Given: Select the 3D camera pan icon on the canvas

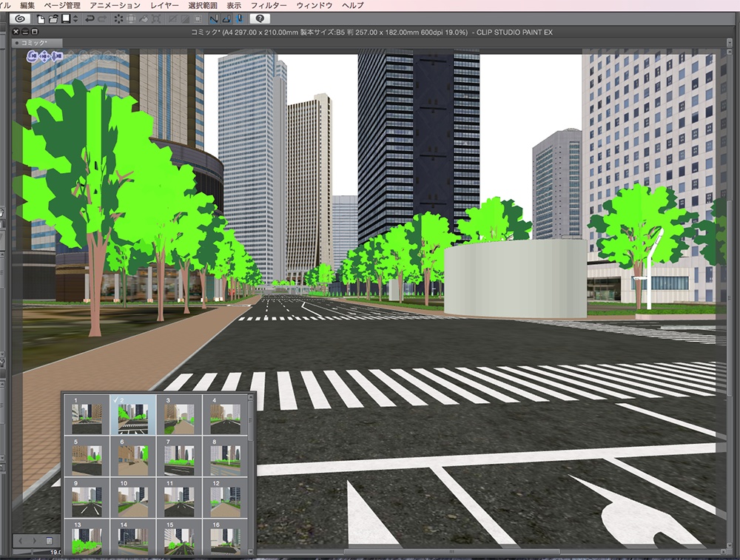Looking at the screenshot, I should 44,55.
